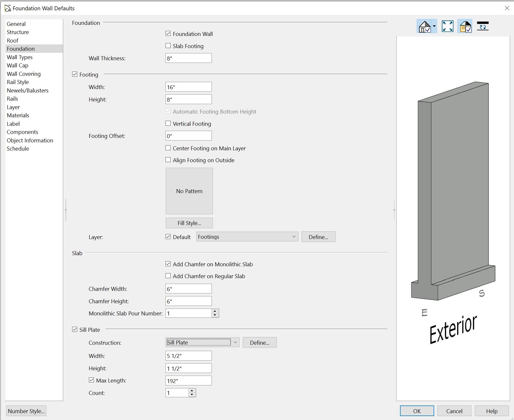
Task: Decrease the Sill Plate Count value
Action: [x=192, y=395]
